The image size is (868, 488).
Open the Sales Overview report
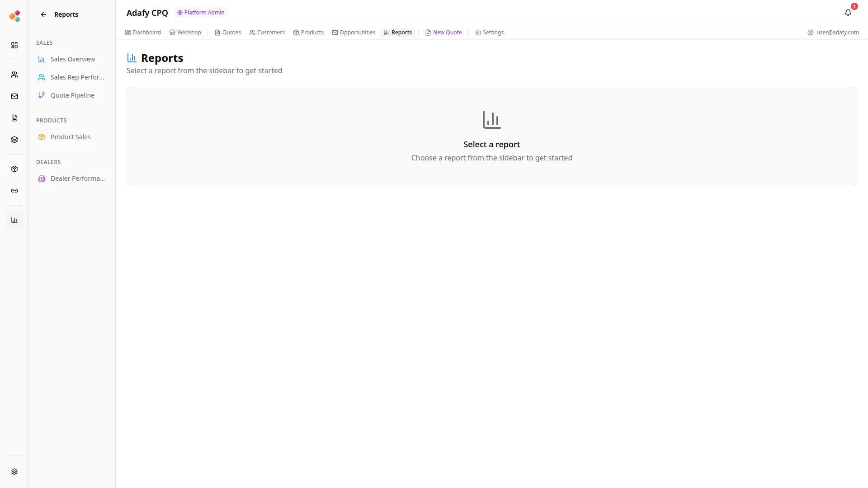coord(72,59)
